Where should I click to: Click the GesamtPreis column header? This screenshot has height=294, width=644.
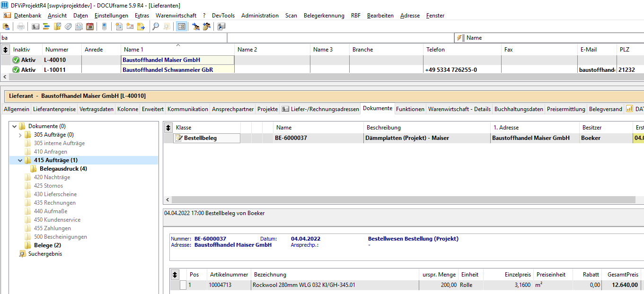[x=622, y=274]
